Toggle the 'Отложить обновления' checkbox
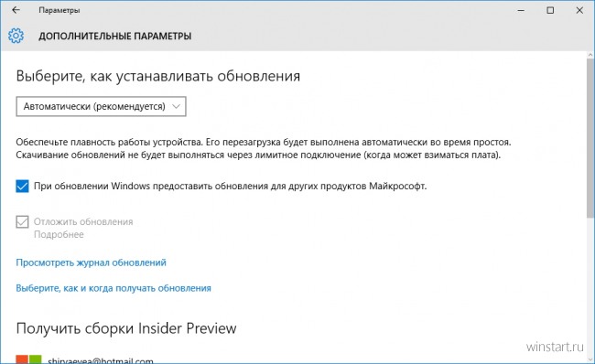Image resolution: width=595 pixels, height=364 pixels. (22, 222)
